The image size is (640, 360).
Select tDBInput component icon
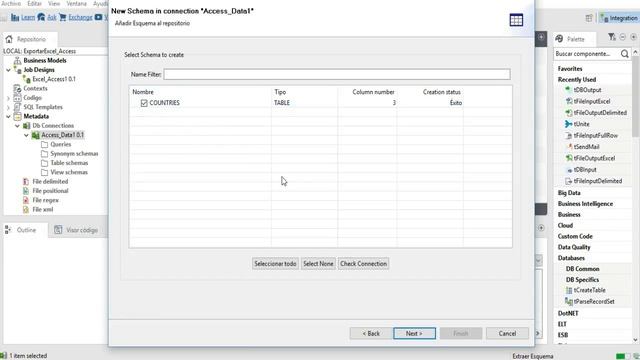point(569,170)
